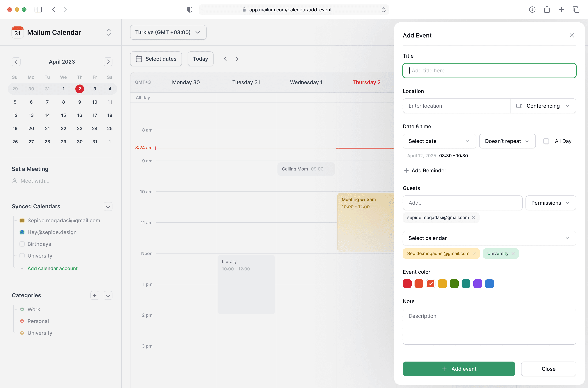Click the browser sidebar toggle icon
The image size is (588, 388).
pyautogui.click(x=38, y=10)
